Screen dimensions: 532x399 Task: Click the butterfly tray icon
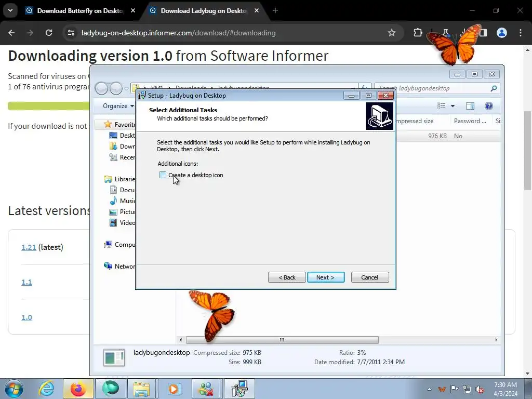[442, 389]
